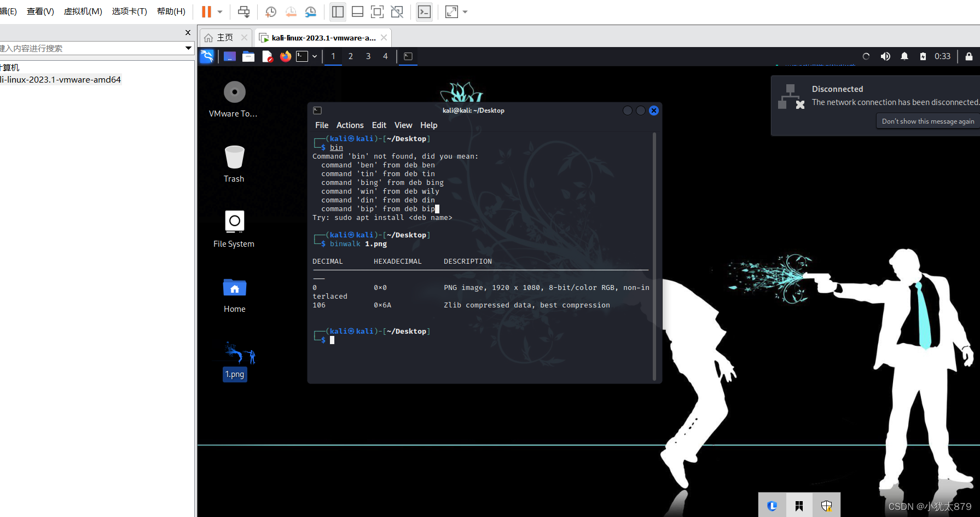Click the lock screen padlock icon

pyautogui.click(x=969, y=56)
